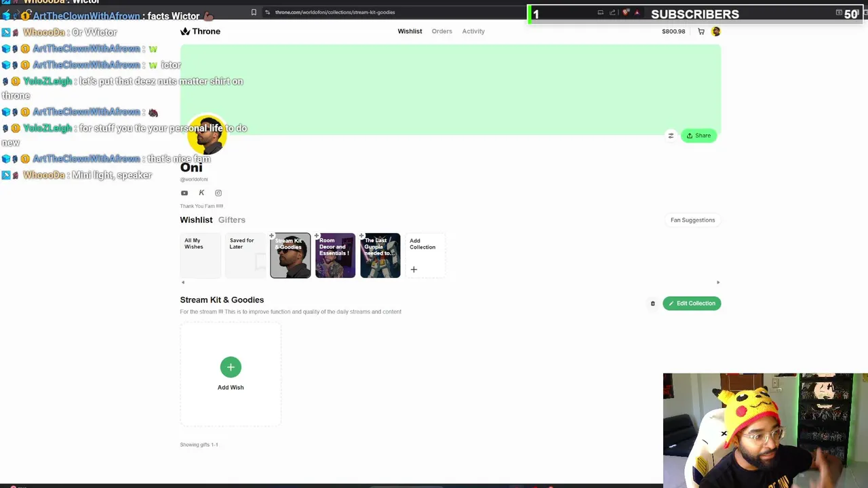Click the green plus Add Wish icon
Image resolution: width=868 pixels, height=488 pixels.
[x=231, y=367]
